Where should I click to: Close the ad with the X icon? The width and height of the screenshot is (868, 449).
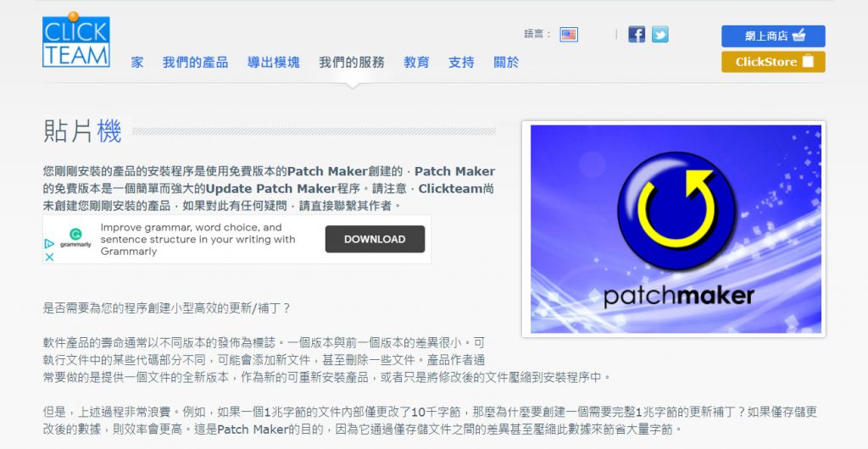tap(49, 257)
